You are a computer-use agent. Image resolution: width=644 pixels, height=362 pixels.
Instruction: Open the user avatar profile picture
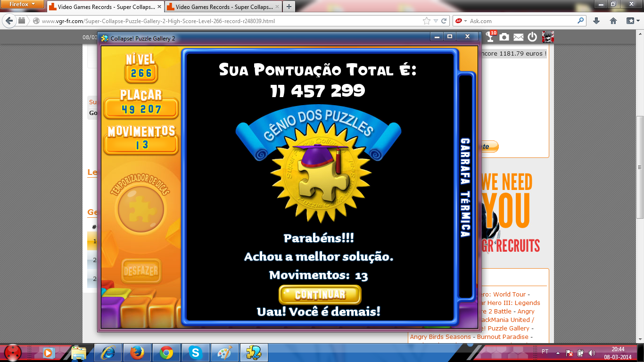[x=547, y=37]
